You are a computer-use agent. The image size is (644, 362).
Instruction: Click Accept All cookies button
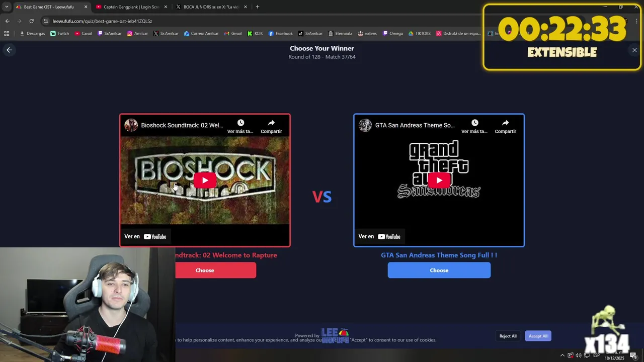pos(538,336)
